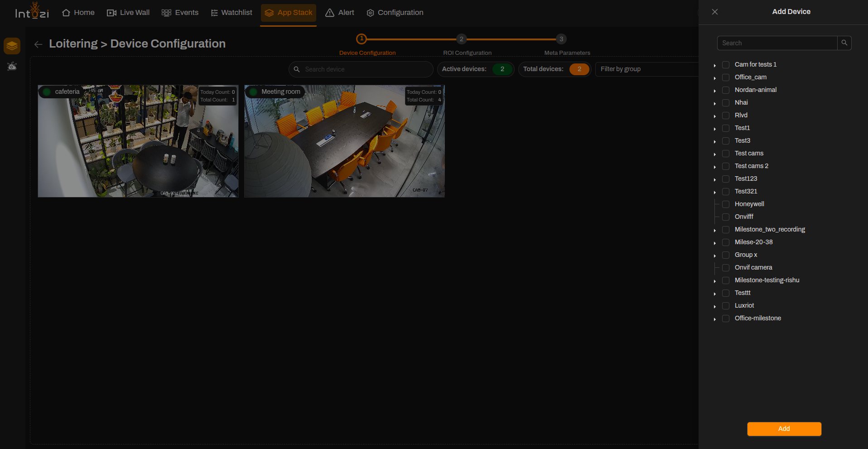
Task: Open the Configuration menu
Action: coord(395,13)
